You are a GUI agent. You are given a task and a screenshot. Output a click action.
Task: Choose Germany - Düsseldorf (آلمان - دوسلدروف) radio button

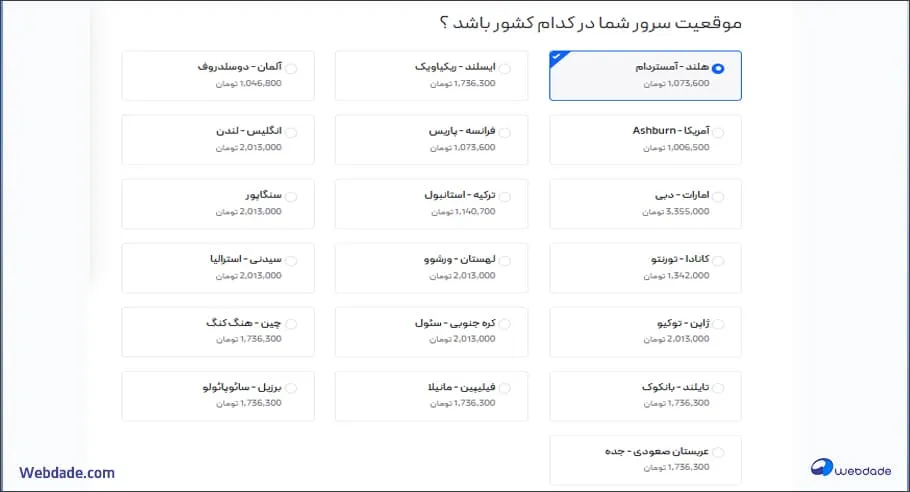(291, 68)
